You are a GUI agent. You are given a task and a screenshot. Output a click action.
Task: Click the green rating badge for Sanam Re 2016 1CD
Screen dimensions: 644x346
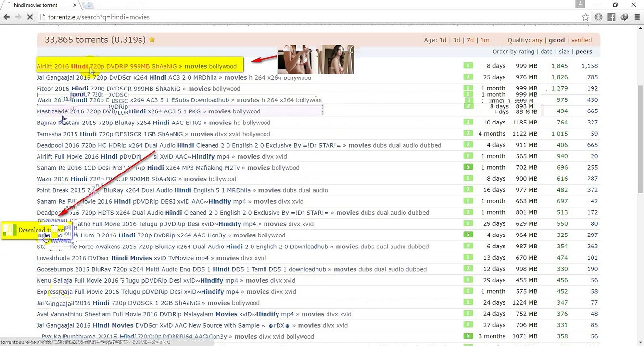pos(468,167)
